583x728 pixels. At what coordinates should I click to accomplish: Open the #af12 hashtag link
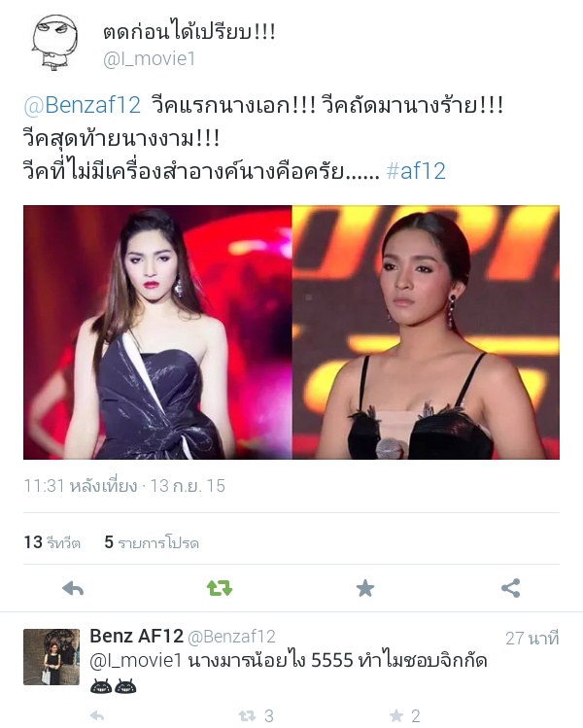pyautogui.click(x=416, y=171)
